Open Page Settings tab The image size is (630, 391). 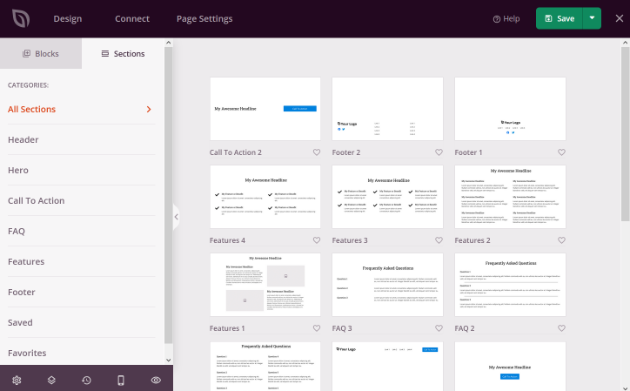point(204,19)
